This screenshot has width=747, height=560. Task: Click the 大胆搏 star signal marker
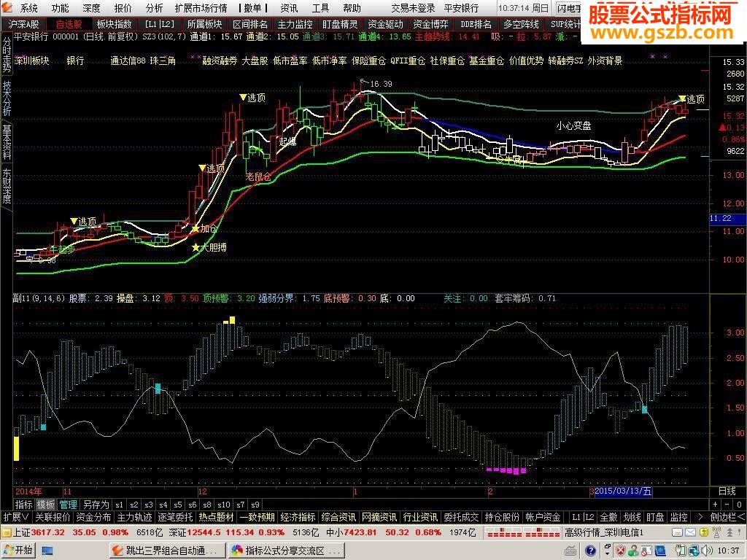pyautogui.click(x=209, y=248)
